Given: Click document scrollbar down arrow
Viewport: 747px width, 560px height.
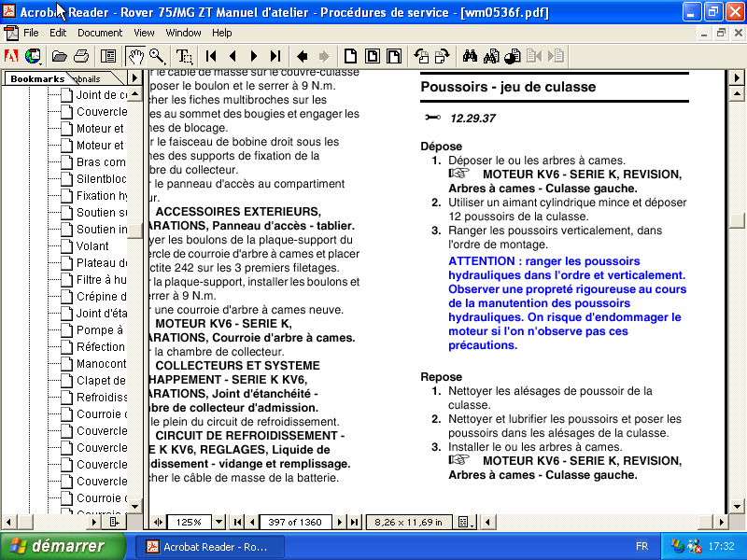Looking at the screenshot, I should pyautogui.click(x=737, y=507).
